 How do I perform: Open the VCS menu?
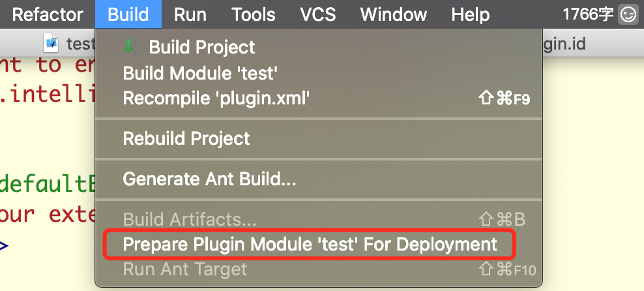(317, 15)
